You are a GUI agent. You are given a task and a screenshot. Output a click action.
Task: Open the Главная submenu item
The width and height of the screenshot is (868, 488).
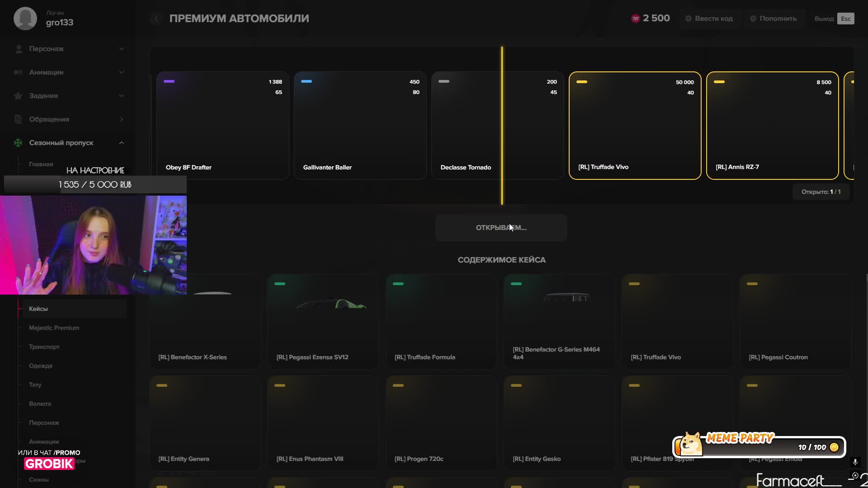click(x=41, y=164)
